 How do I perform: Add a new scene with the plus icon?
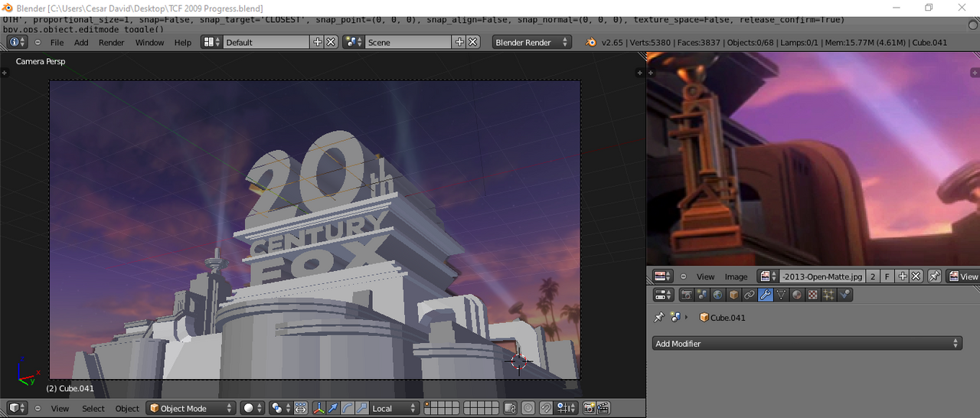tap(459, 42)
